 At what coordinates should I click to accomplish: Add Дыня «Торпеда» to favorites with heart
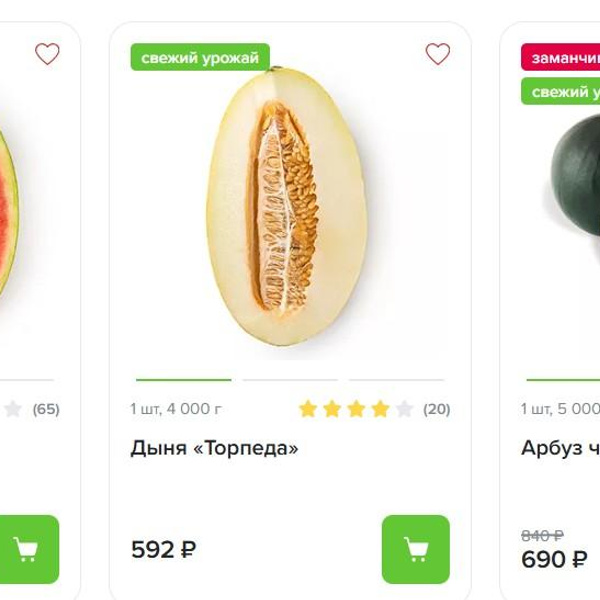(437, 54)
